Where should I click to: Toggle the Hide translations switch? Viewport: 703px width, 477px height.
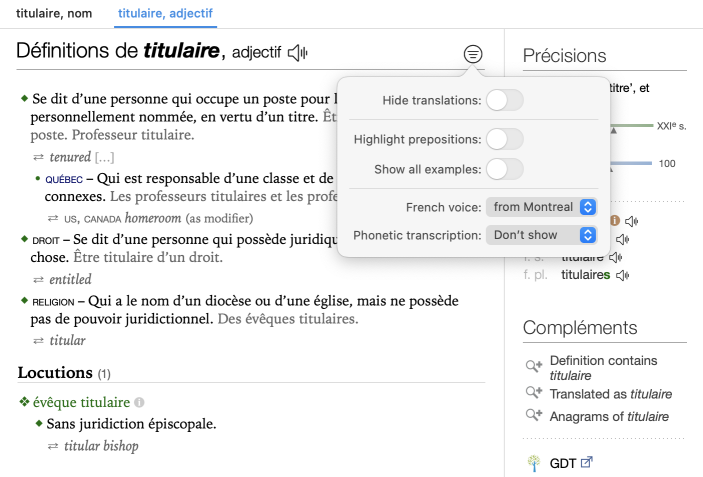tap(504, 100)
